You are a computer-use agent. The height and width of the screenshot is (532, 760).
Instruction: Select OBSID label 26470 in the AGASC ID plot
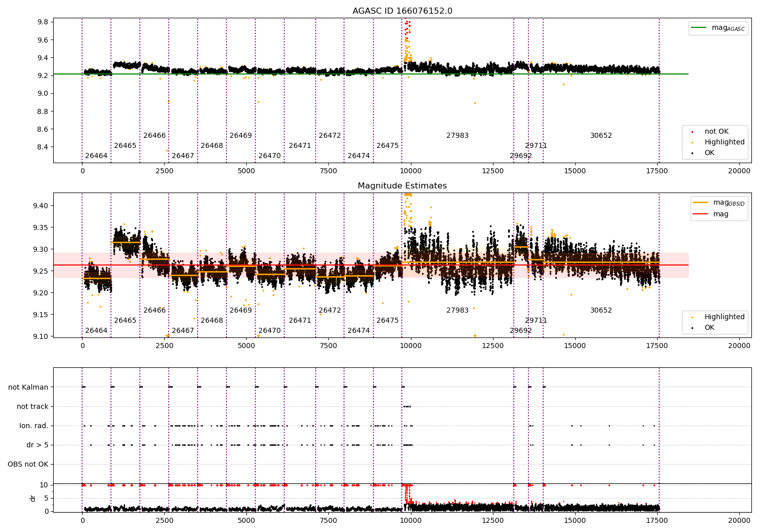(270, 156)
